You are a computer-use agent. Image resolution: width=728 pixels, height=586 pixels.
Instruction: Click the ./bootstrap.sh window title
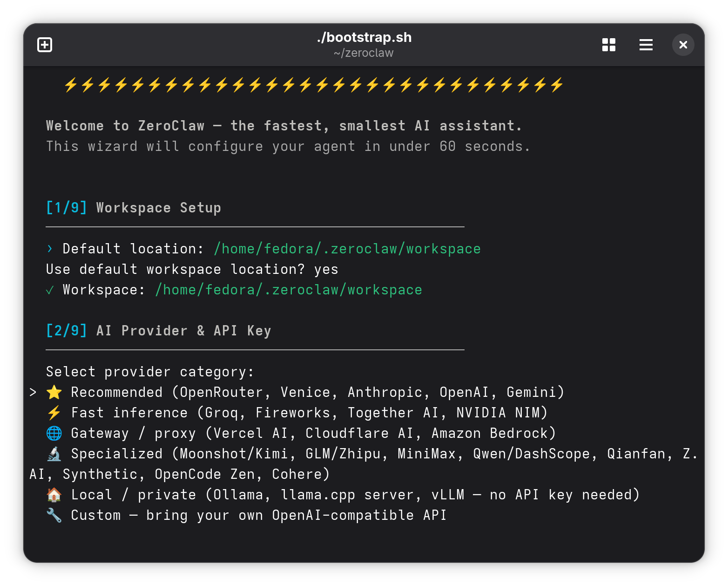[x=364, y=37]
